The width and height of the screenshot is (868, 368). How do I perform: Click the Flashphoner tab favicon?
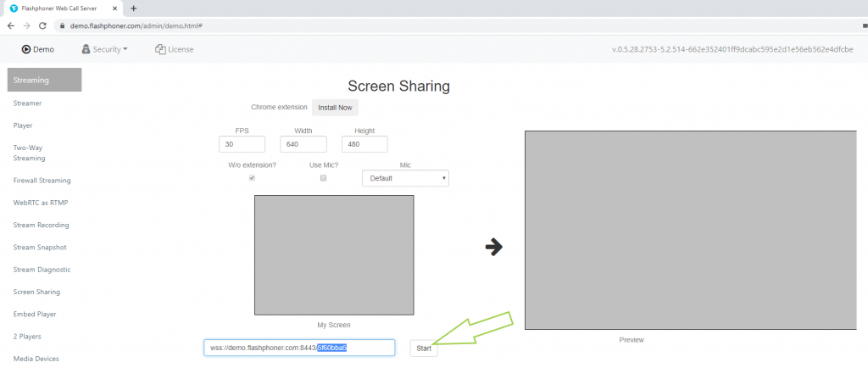(14, 8)
